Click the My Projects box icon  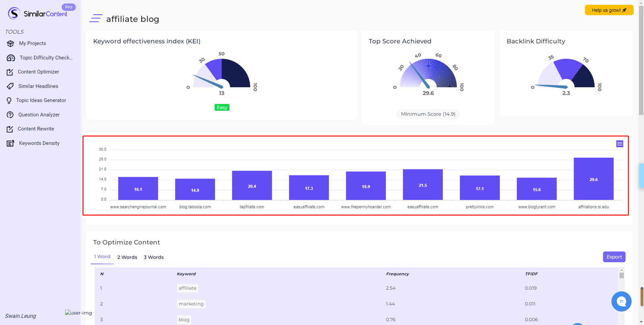pyautogui.click(x=10, y=43)
